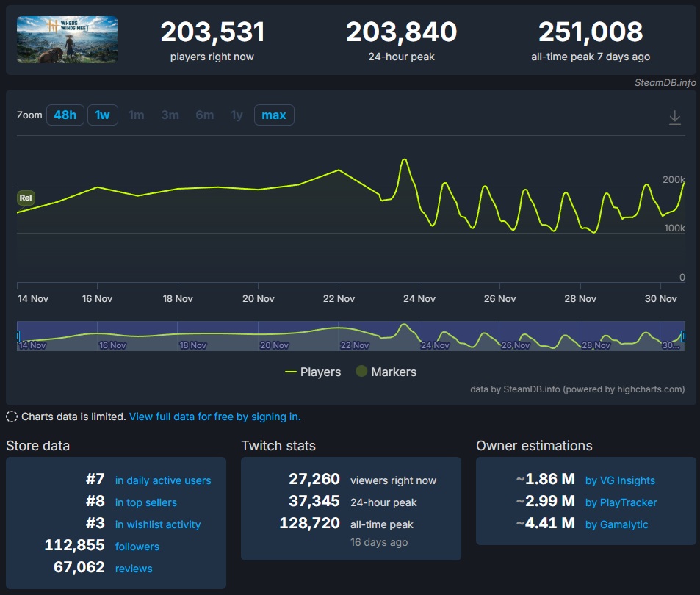Open the 'by VG Insights' estimation link
This screenshot has width=700, height=595.
pos(619,480)
